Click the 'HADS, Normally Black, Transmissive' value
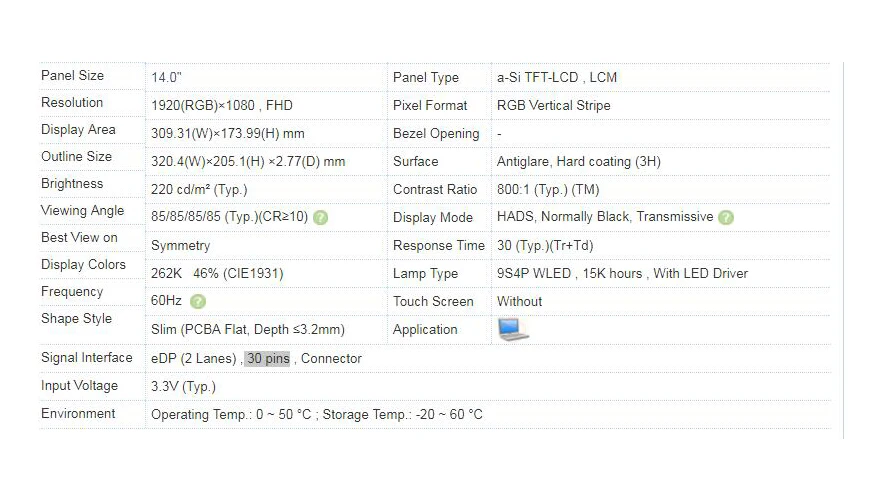The height and width of the screenshot is (491, 872). (605, 217)
